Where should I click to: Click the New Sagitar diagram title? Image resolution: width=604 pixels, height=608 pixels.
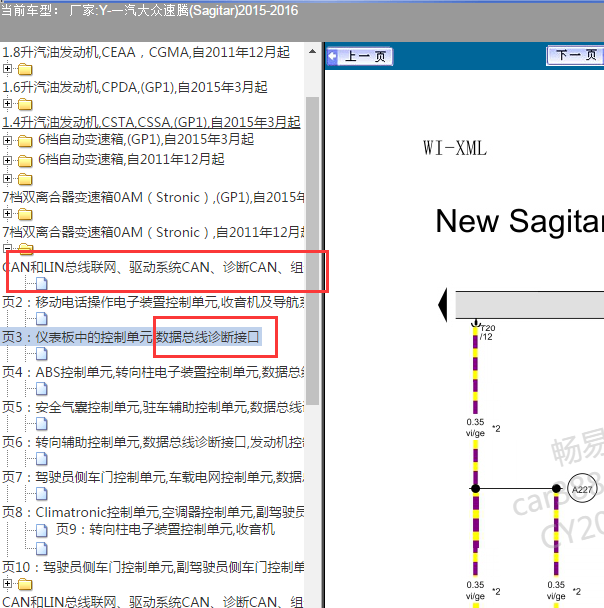(x=519, y=221)
